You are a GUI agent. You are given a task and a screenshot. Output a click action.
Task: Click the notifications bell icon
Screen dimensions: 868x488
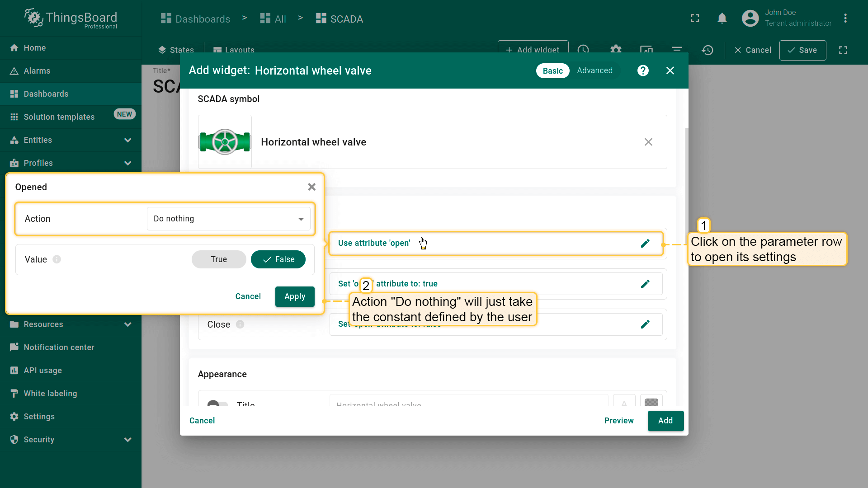coord(722,19)
